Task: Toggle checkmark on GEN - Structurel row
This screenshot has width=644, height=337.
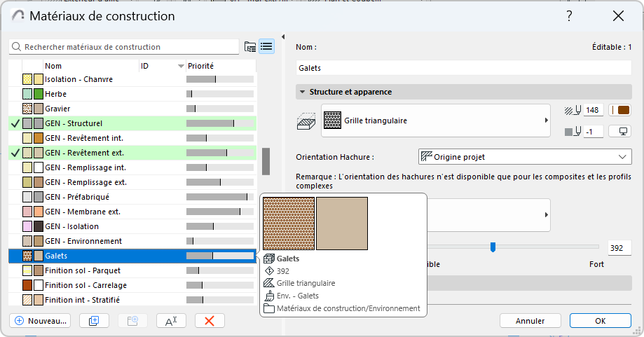Action: (x=15, y=123)
